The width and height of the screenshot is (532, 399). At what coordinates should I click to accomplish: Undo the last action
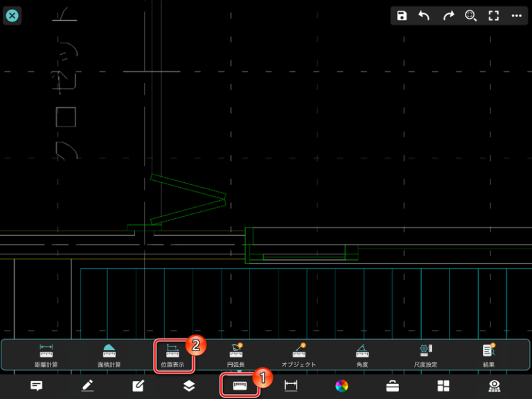point(425,16)
